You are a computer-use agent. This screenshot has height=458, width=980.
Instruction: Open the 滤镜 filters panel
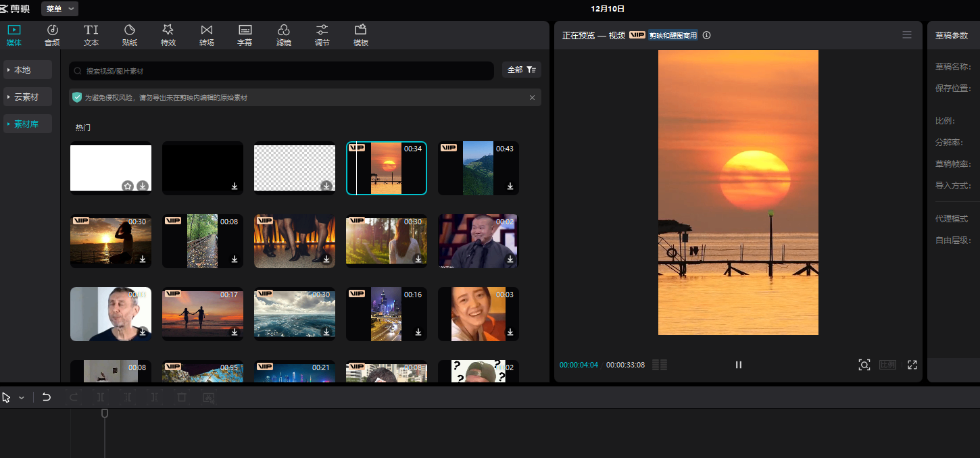284,35
